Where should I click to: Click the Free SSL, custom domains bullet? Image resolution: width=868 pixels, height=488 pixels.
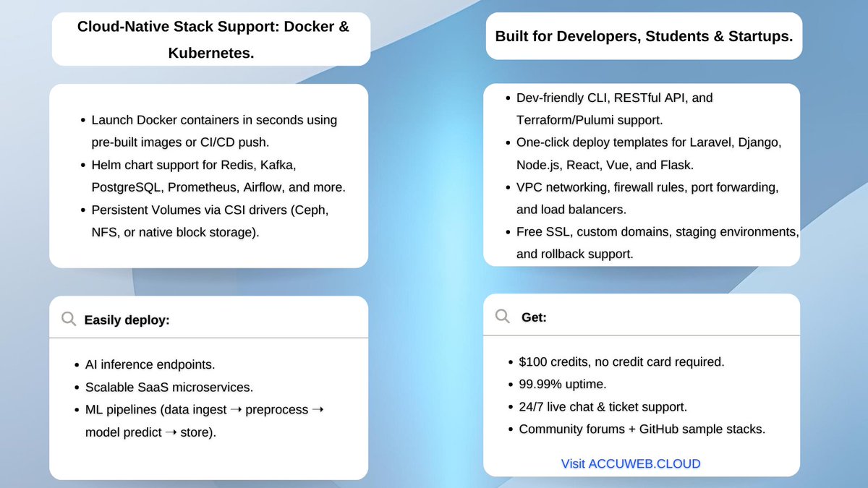click(651, 243)
